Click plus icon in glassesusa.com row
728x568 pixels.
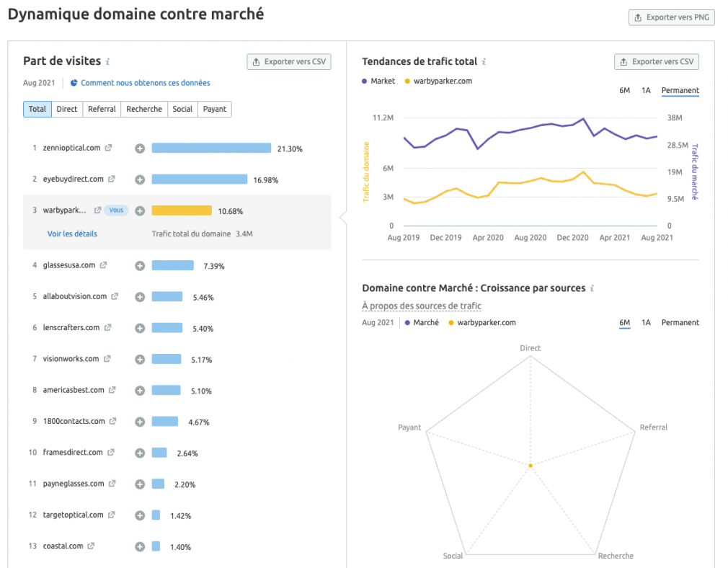coord(140,266)
